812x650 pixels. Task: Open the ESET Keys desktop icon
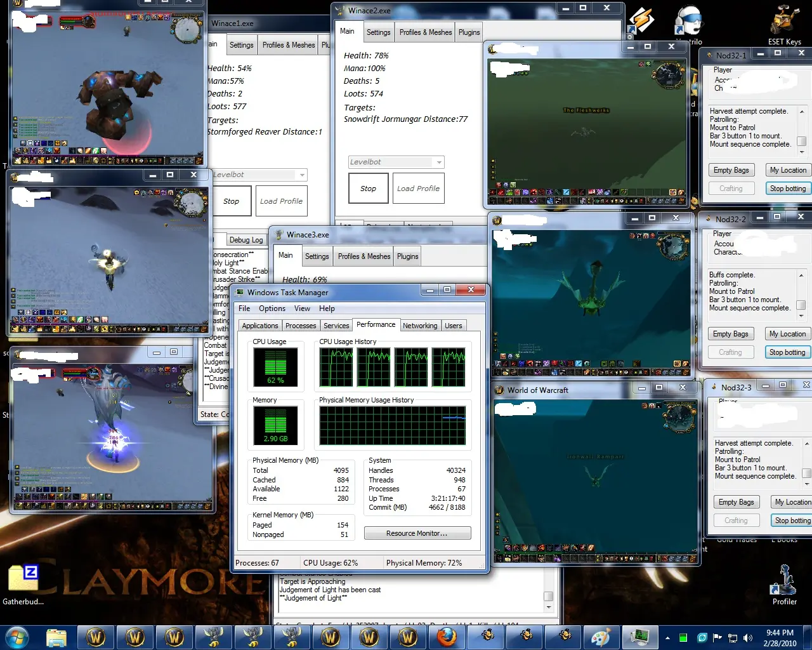pos(785,24)
